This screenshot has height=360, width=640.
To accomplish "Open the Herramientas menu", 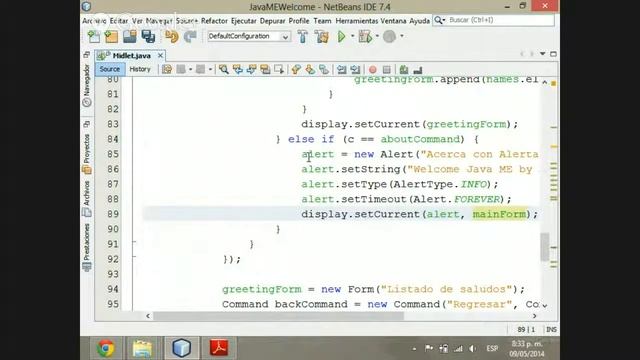I will pyautogui.click(x=357, y=21).
